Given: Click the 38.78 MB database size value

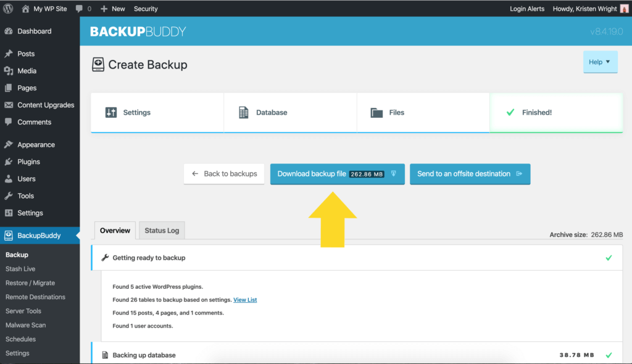Looking at the screenshot, I should pyautogui.click(x=577, y=355).
